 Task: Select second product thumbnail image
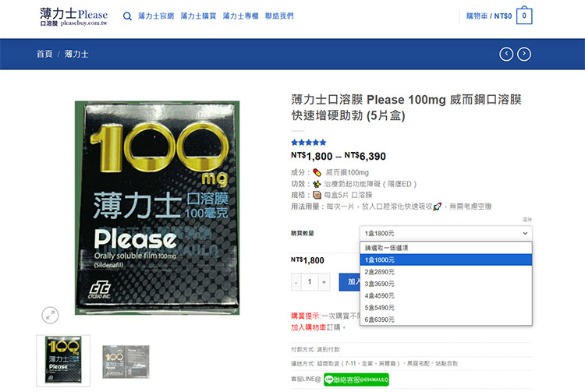126,362
